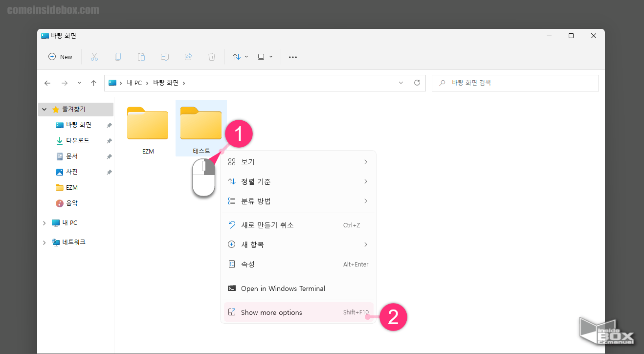Minimize the 바탕 화면 window

[549, 36]
